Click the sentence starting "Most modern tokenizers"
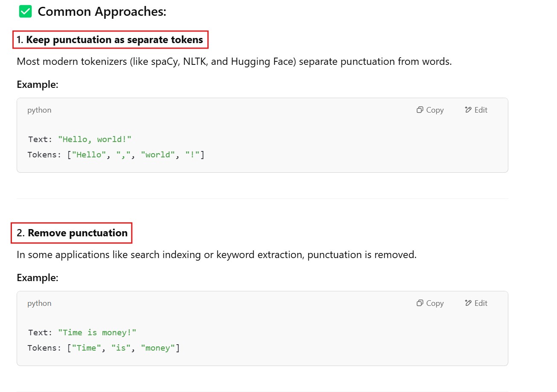The width and height of the screenshot is (557, 392). click(x=234, y=61)
